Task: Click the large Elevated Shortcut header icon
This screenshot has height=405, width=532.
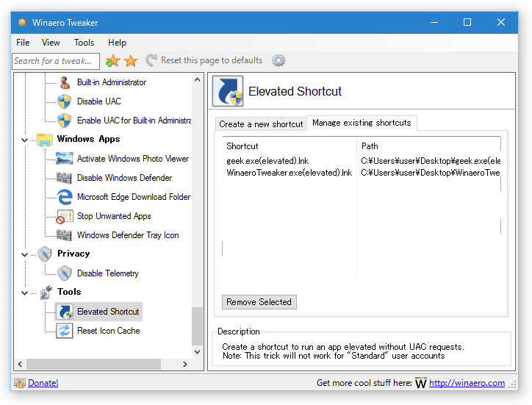Action: [228, 91]
